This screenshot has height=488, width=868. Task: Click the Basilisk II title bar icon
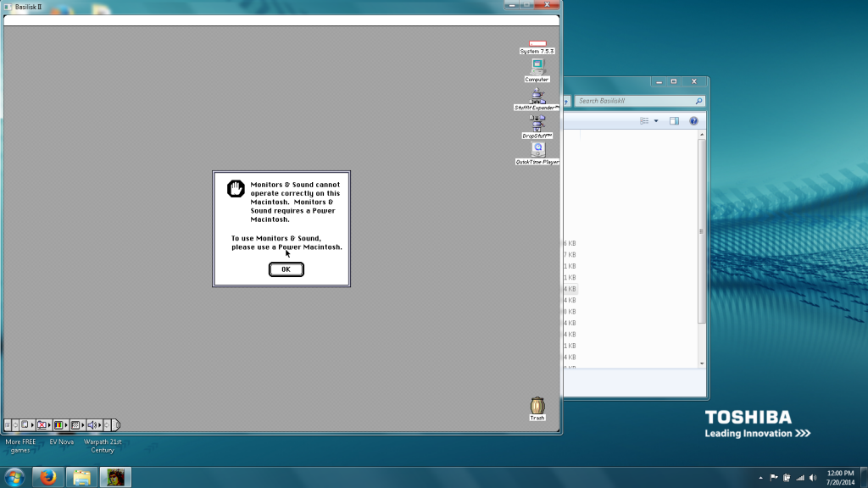click(x=8, y=7)
